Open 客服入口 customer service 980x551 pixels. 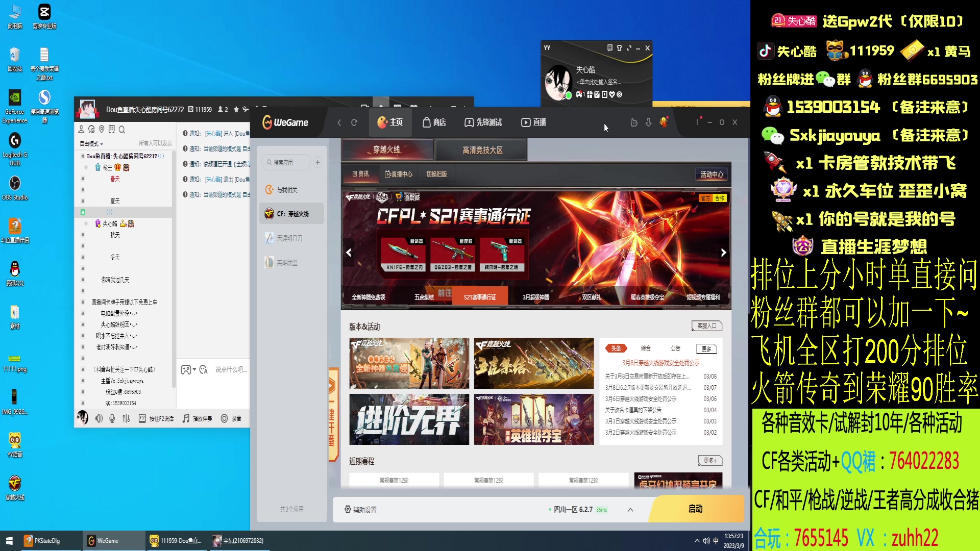click(x=707, y=326)
